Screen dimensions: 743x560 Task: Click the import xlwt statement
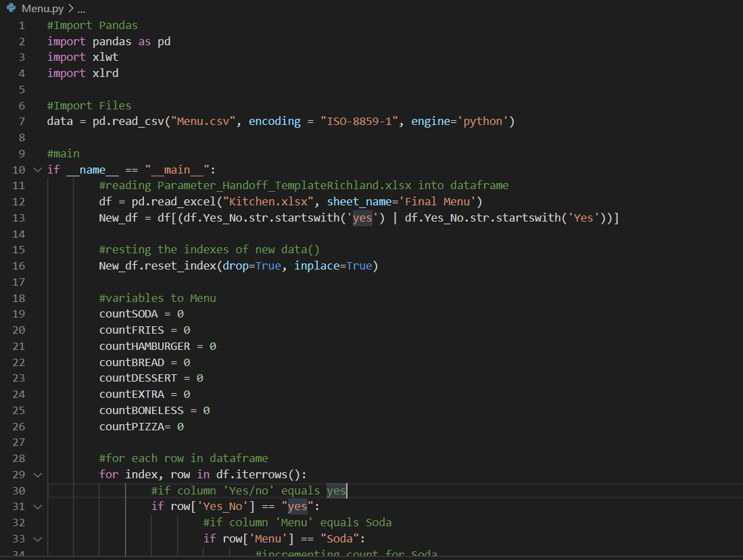82,57
